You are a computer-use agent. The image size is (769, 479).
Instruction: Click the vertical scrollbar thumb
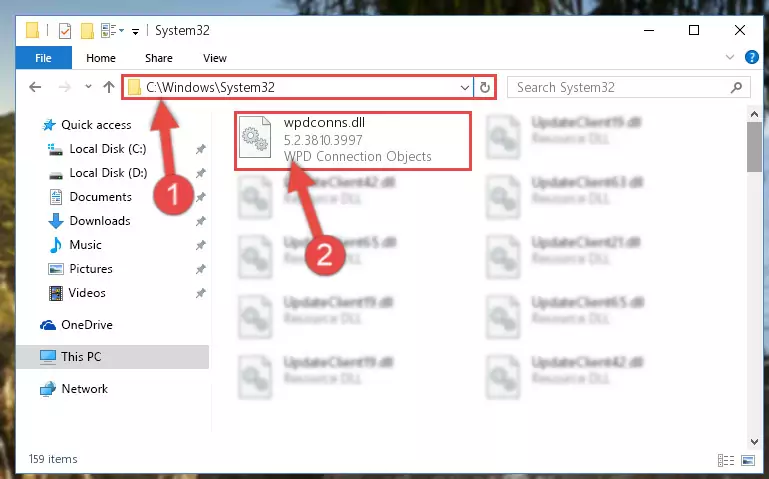point(754,147)
